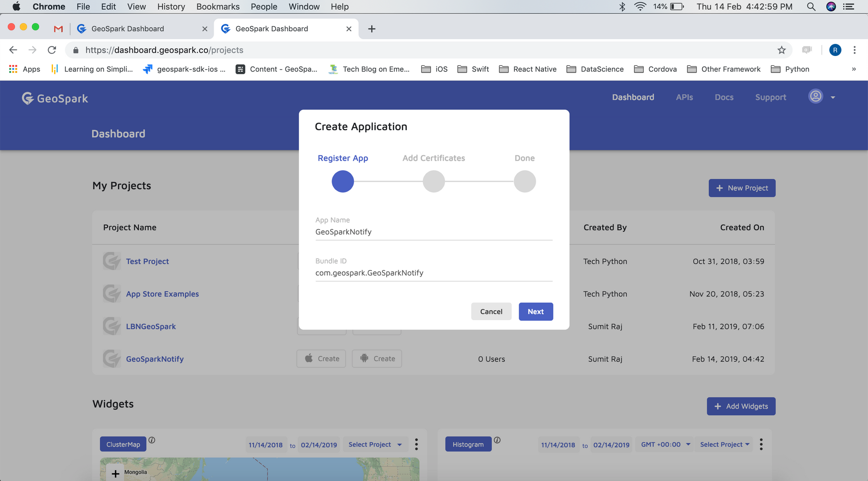Click Next in Create Application dialog
This screenshot has width=868, height=481.
536,312
